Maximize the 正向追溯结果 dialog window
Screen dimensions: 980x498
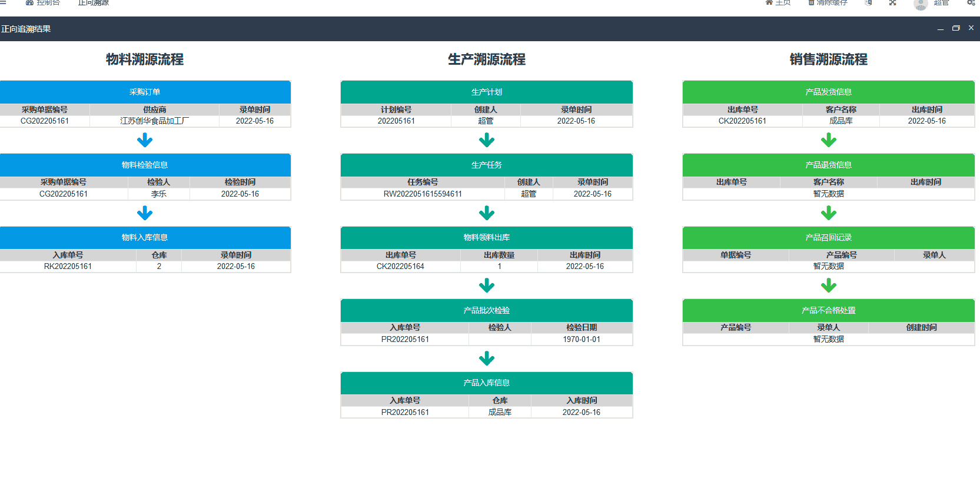click(956, 28)
